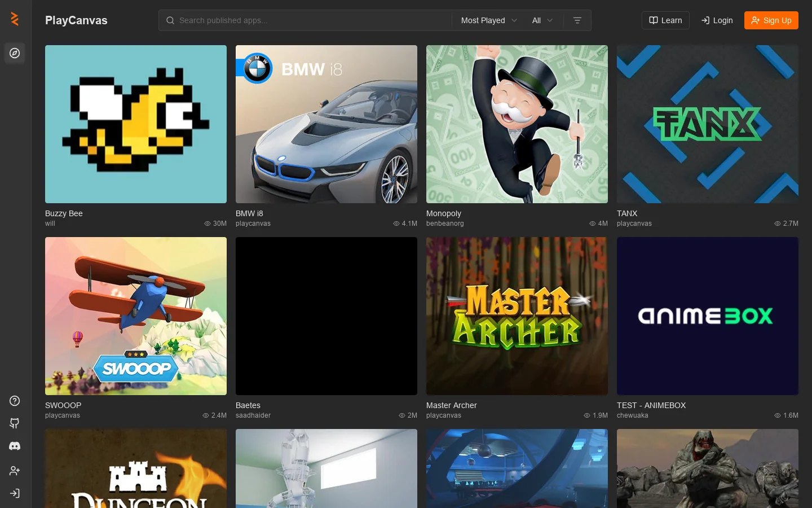812x508 pixels.
Task: Click the eye icon beside 1.6M
Action: click(x=778, y=415)
